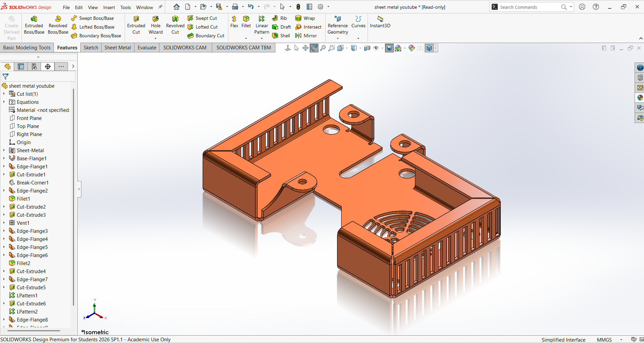Click the Fillet2 feature
The width and height of the screenshot is (644, 343).
point(20,263)
